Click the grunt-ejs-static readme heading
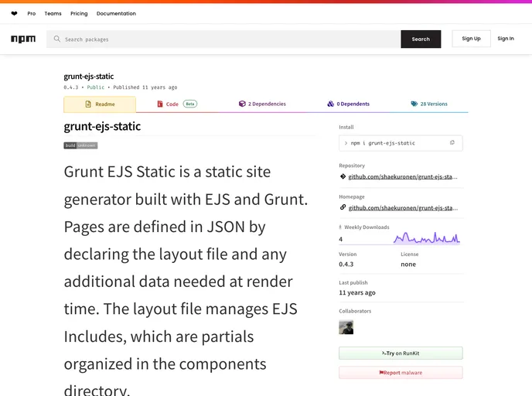 pyautogui.click(x=102, y=127)
